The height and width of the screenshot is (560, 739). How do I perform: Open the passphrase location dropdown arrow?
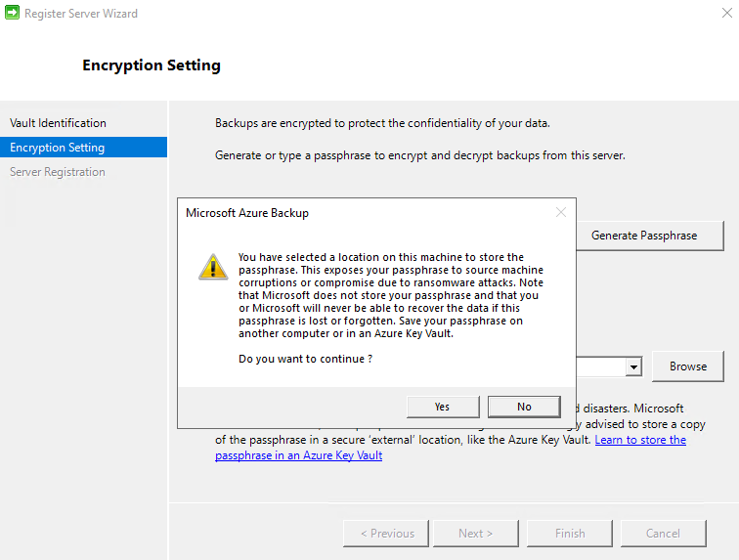click(633, 366)
